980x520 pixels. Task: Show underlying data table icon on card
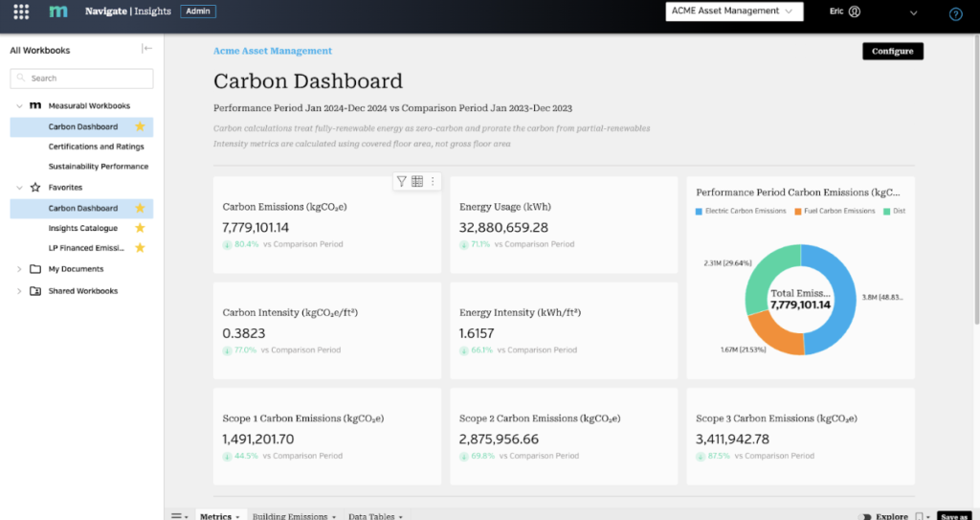click(417, 181)
